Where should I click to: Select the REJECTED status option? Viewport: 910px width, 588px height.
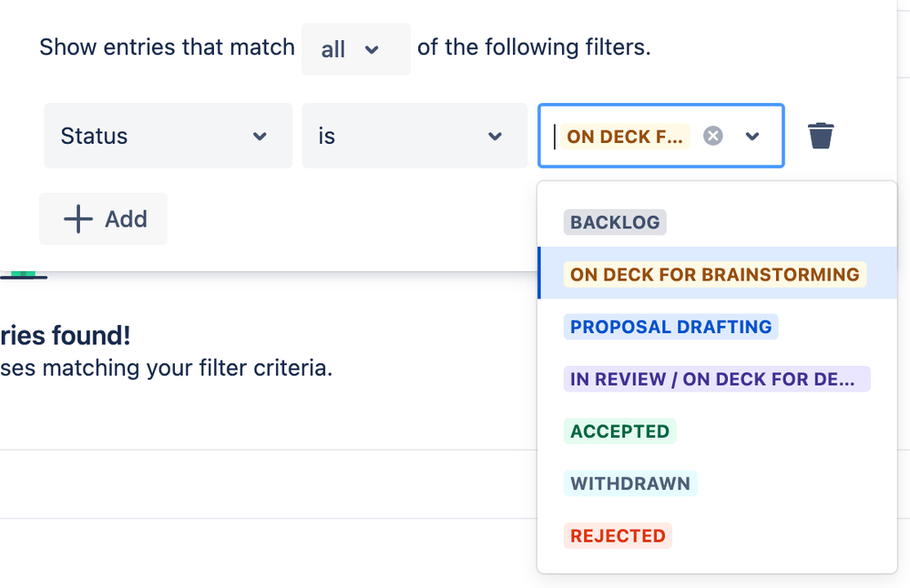click(618, 536)
